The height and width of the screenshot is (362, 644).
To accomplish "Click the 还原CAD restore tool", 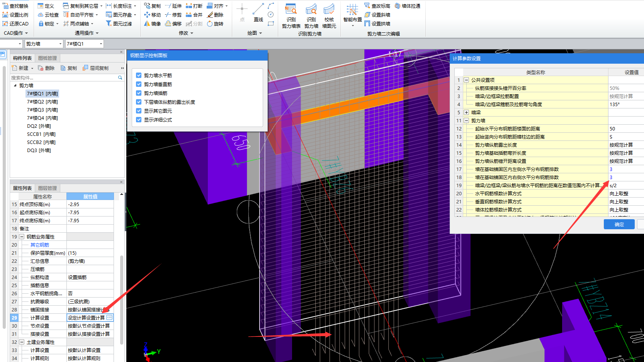I will pyautogui.click(x=15, y=24).
